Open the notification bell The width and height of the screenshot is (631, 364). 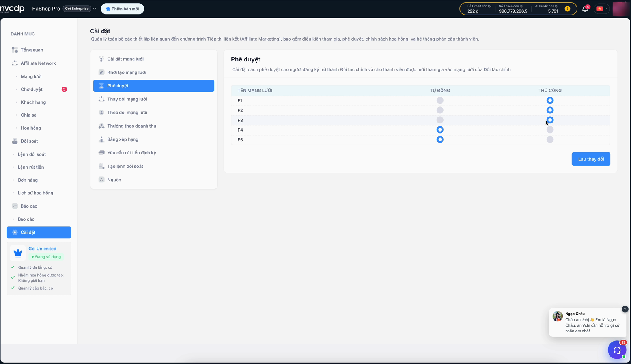[585, 9]
